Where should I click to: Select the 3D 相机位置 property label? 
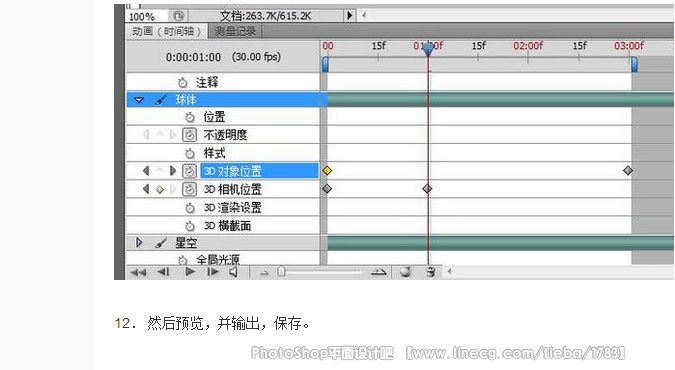coord(232,190)
